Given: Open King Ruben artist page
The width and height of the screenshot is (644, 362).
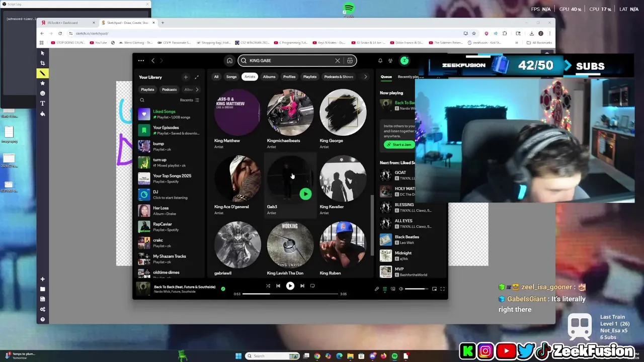Looking at the screenshot, I should pos(343,249).
